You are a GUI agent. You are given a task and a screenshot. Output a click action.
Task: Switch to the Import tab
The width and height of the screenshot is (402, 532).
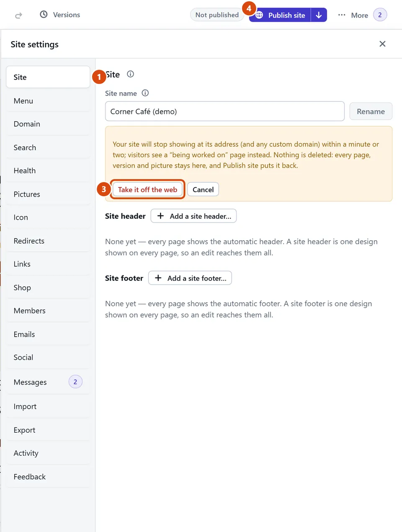tap(48, 407)
